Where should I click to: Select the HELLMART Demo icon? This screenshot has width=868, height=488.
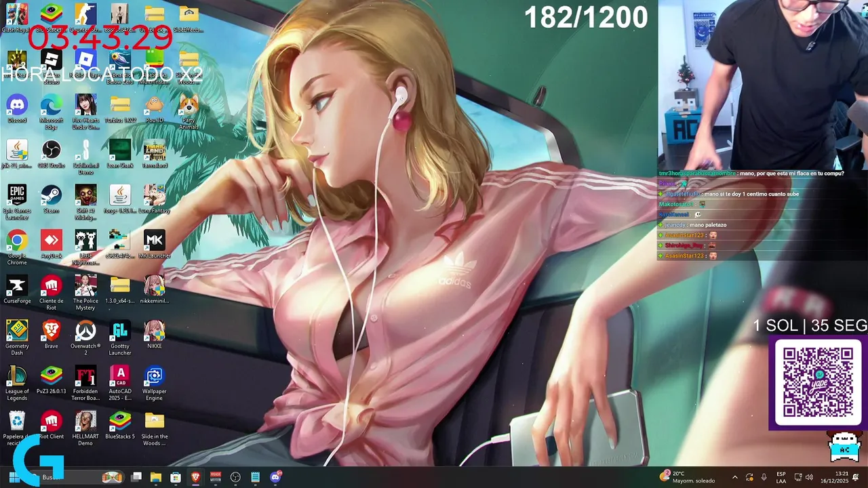85,428
